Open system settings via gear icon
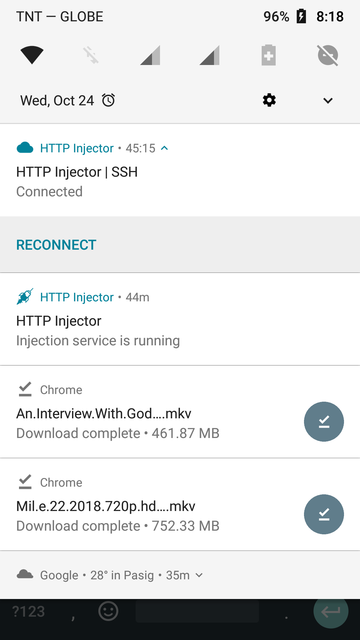 click(x=269, y=100)
